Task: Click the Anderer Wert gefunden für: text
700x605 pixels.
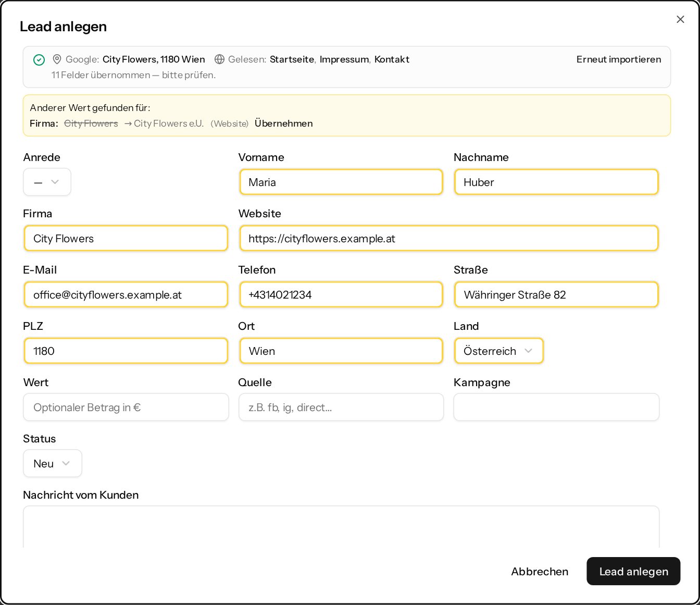Action: (90, 108)
